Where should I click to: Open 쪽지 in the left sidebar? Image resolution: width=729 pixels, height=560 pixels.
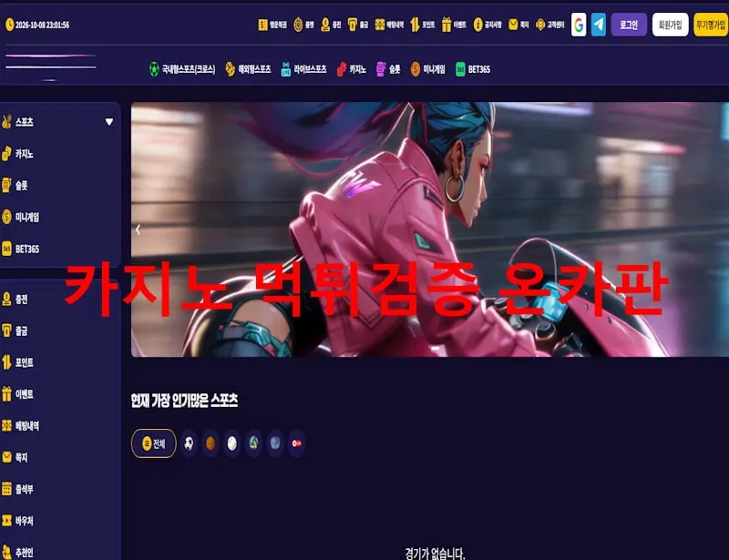click(15, 457)
